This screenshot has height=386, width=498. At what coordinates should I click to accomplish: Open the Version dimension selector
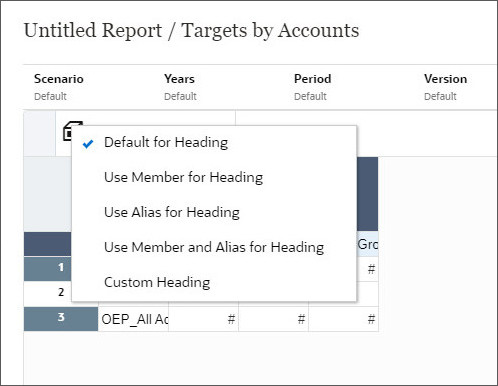(445, 87)
